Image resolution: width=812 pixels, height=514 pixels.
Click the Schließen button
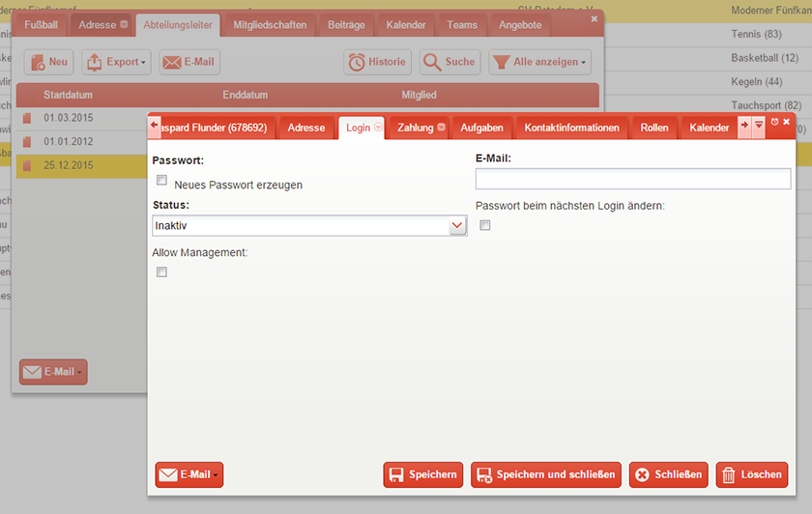[669, 474]
